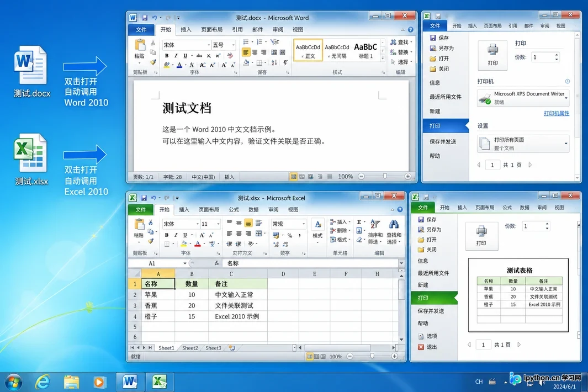The width and height of the screenshot is (588, 392).
Task: Select 保存并发送 in Word backstage menu
Action: point(442,141)
